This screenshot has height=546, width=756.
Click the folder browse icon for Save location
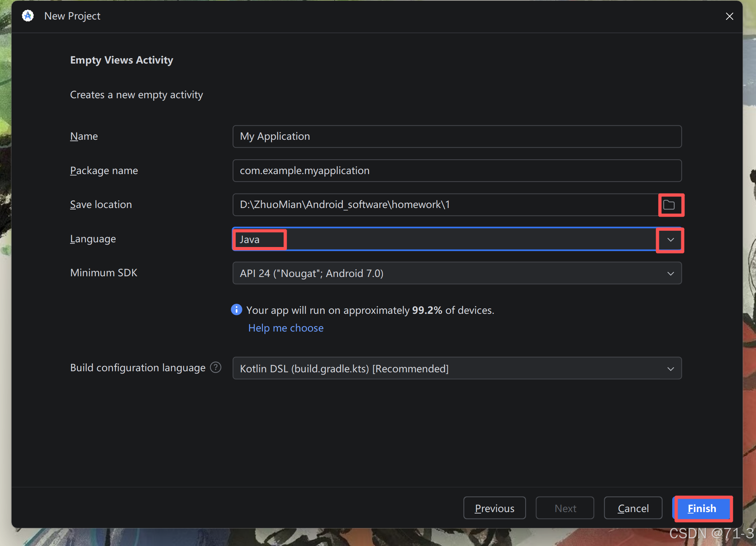pos(669,205)
